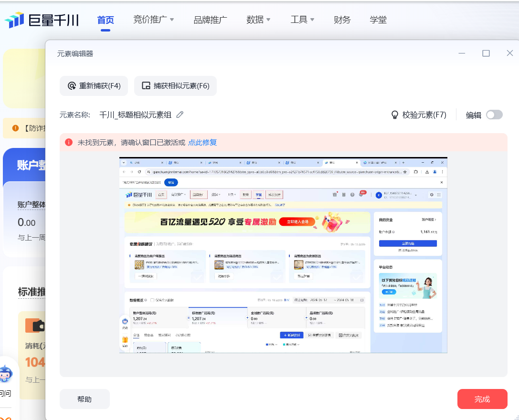Expand the 数据 dropdown menu
519x420 pixels.
pyautogui.click(x=258, y=20)
